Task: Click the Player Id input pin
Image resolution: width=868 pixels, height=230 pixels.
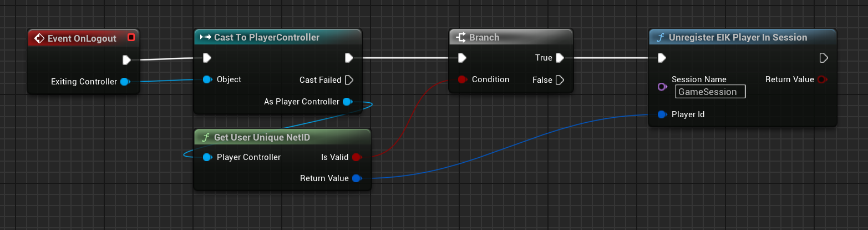Action: 662,114
